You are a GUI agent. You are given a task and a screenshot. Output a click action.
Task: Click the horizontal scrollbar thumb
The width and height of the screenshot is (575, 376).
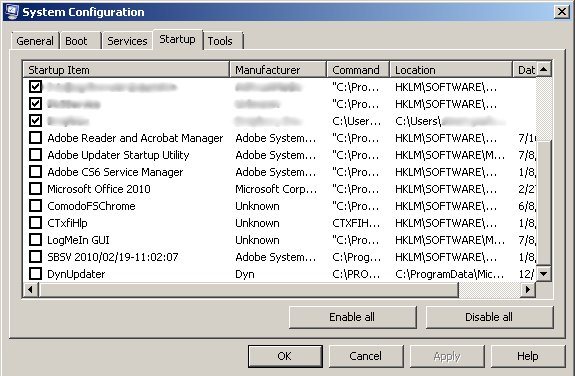(x=248, y=289)
